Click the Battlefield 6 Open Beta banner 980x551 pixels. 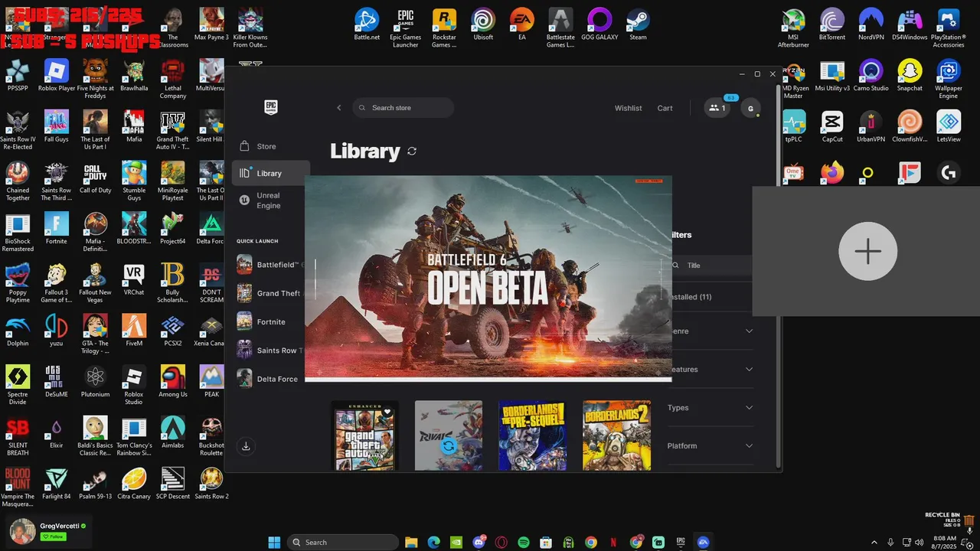[x=488, y=279]
